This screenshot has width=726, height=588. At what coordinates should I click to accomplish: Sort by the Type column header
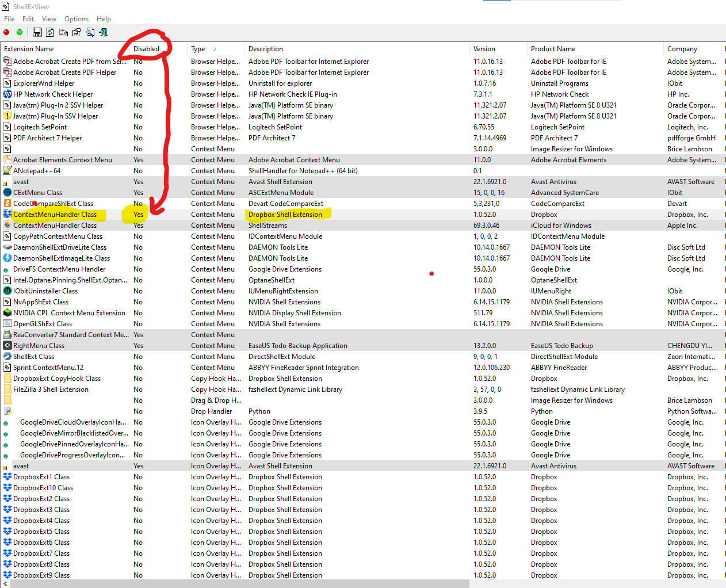198,49
